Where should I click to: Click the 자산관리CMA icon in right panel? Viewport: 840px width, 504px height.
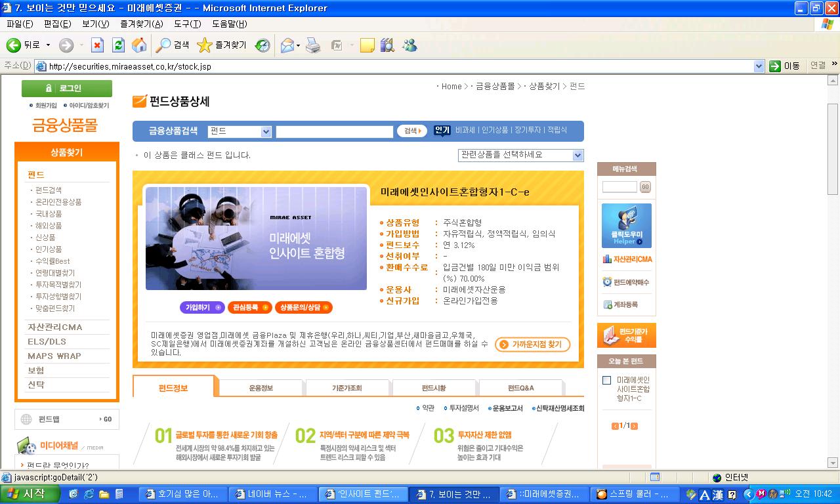(627, 259)
